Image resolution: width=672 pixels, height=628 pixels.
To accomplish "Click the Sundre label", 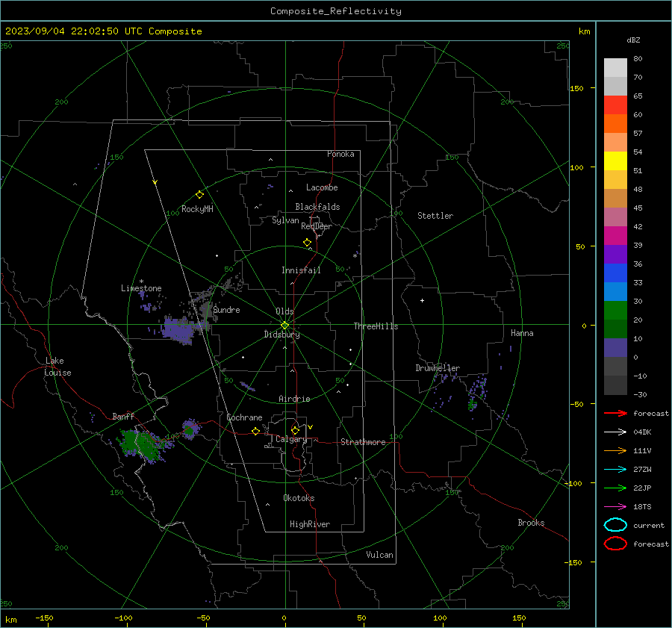I will [x=226, y=310].
